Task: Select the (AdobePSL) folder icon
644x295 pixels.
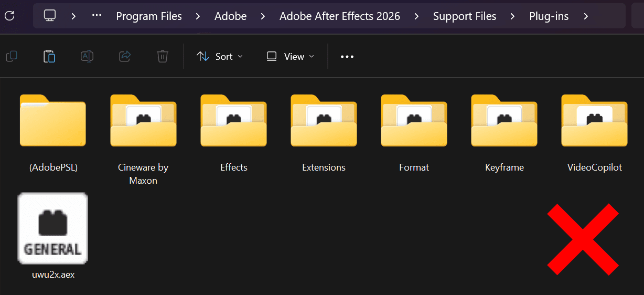Action: click(x=53, y=120)
